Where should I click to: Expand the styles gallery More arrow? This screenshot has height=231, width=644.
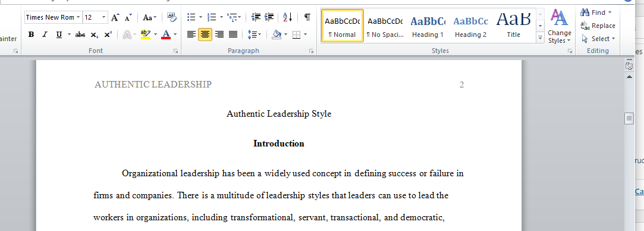coord(540,38)
